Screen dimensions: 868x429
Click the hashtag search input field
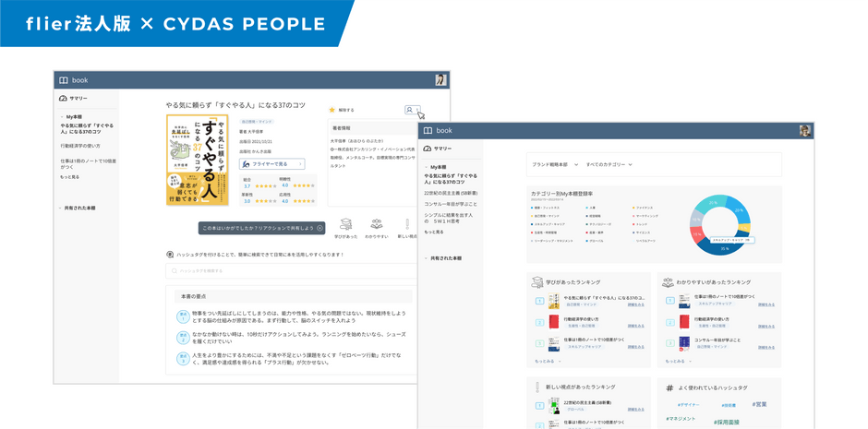point(292,271)
